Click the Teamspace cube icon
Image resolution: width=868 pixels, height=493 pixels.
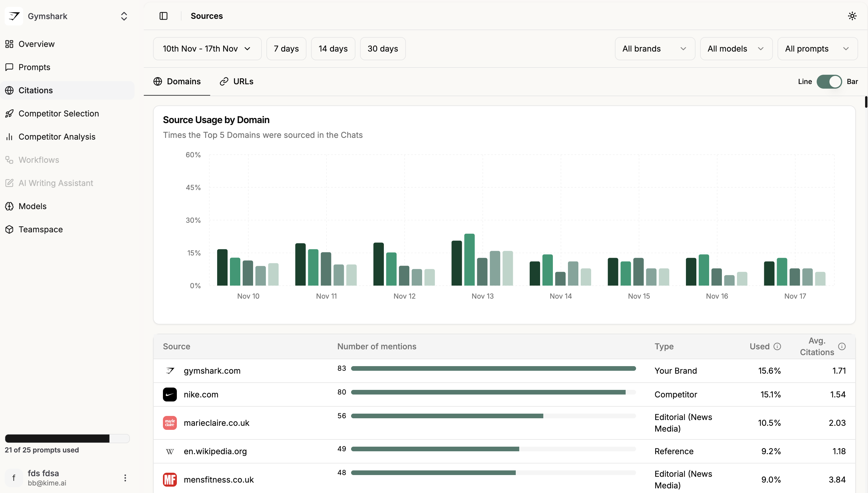click(x=10, y=229)
